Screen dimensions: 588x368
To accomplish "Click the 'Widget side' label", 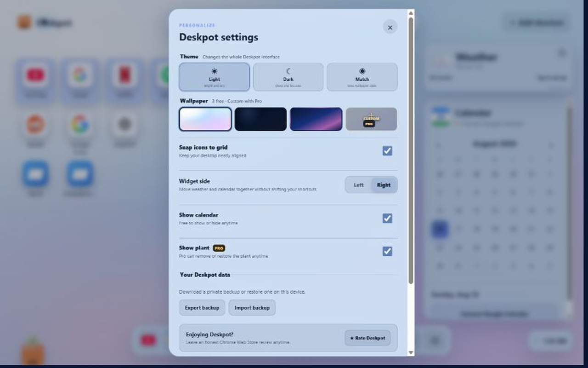I will (194, 181).
